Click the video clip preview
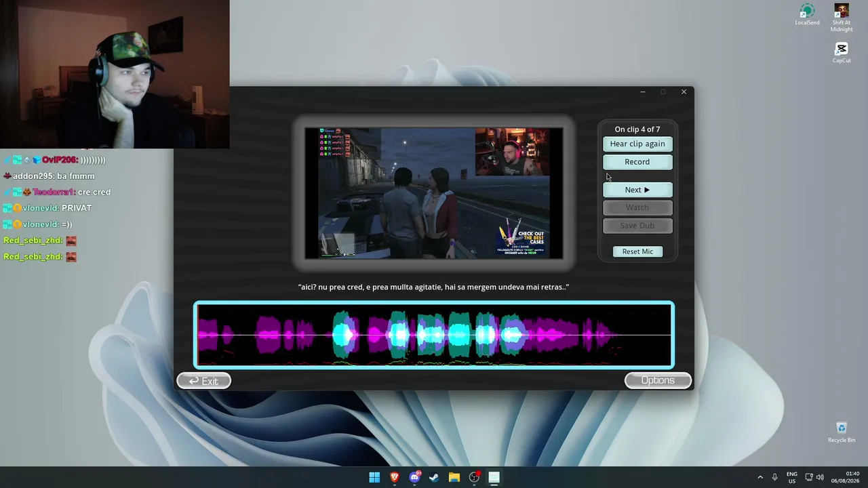The width and height of the screenshot is (868, 488). [434, 193]
